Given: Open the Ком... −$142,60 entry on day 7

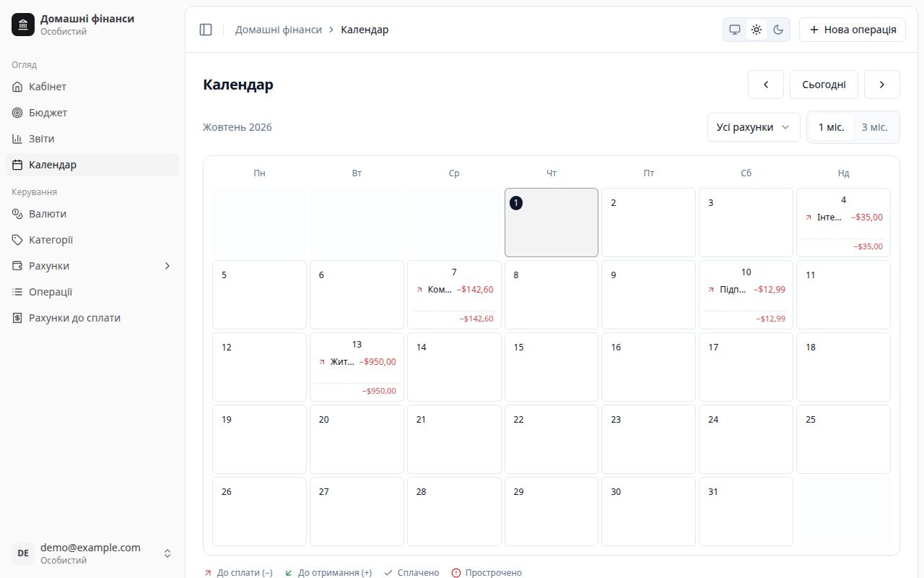Looking at the screenshot, I should point(454,289).
